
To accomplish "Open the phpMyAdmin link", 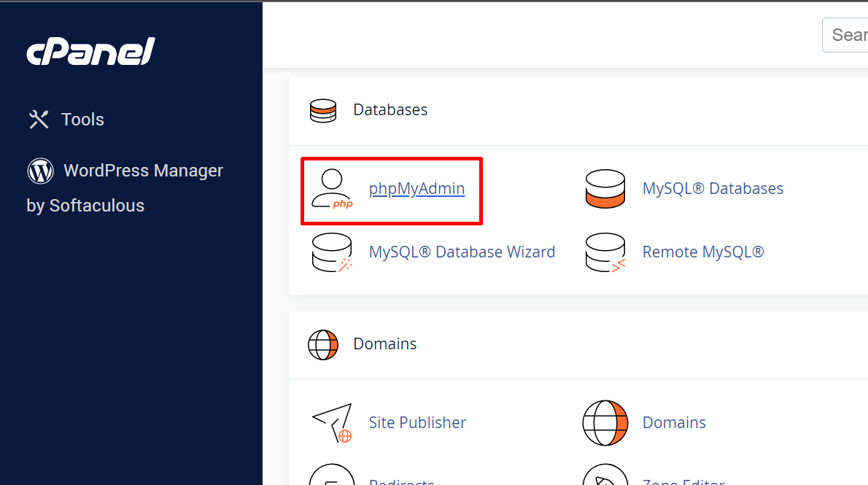I will coord(416,189).
